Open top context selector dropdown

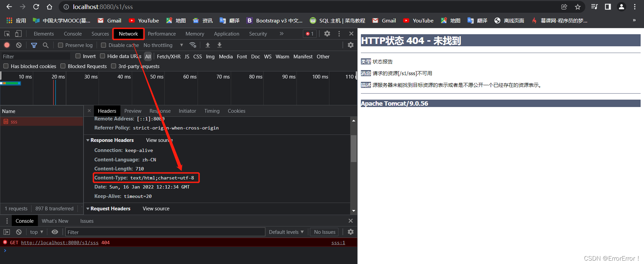(37, 232)
